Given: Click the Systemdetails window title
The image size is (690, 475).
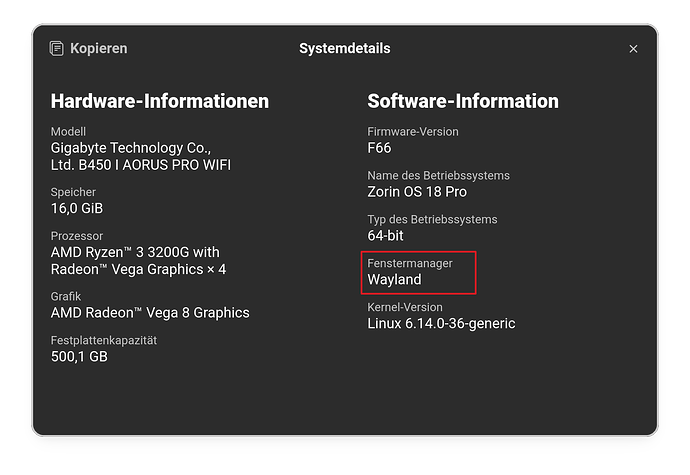Looking at the screenshot, I should click(x=344, y=48).
